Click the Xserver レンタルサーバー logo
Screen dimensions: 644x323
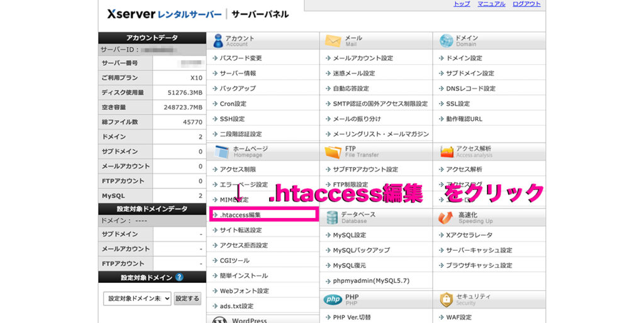(164, 14)
